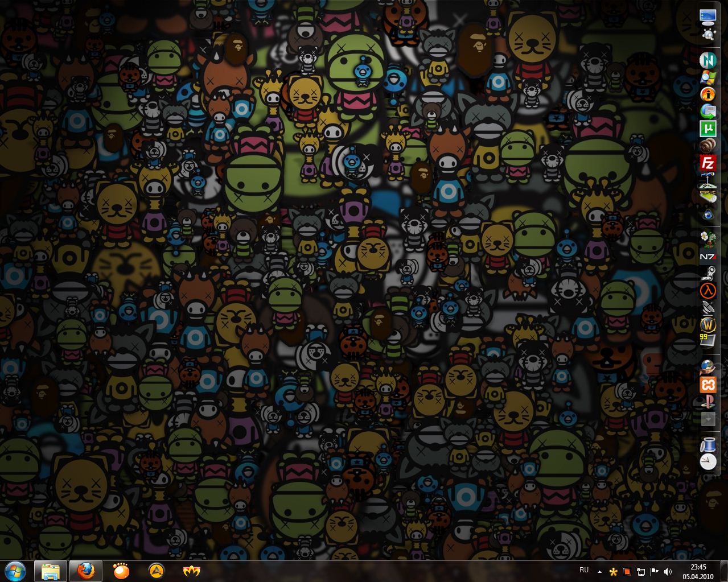The width and height of the screenshot is (728, 582).
Task: Launch Half-Life lambda dock icon
Action: [x=708, y=291]
